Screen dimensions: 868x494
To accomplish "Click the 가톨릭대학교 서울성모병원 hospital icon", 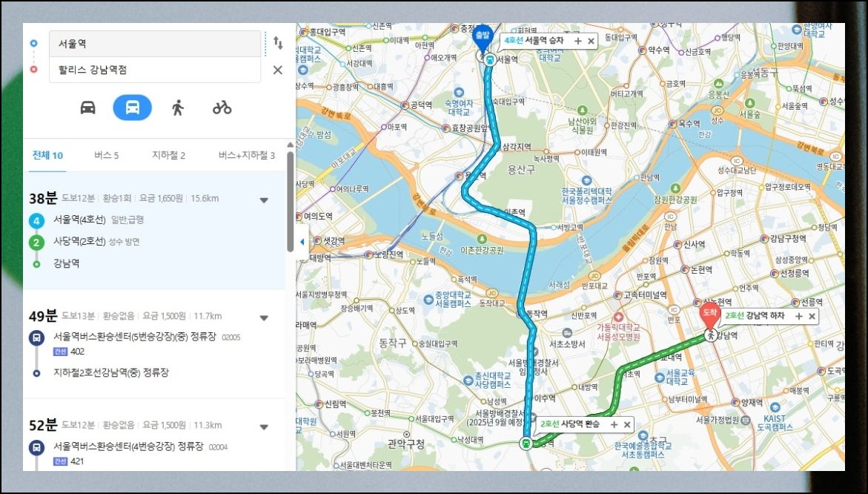I will point(617,316).
